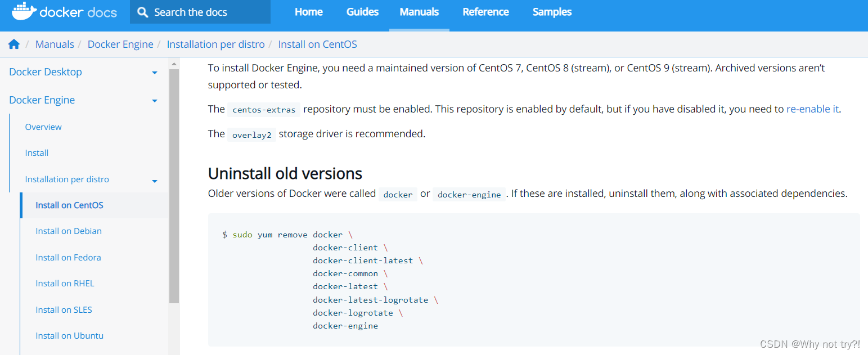Viewport: 868px width, 355px height.
Task: Go to Installation per distro breadcrumb
Action: [215, 44]
